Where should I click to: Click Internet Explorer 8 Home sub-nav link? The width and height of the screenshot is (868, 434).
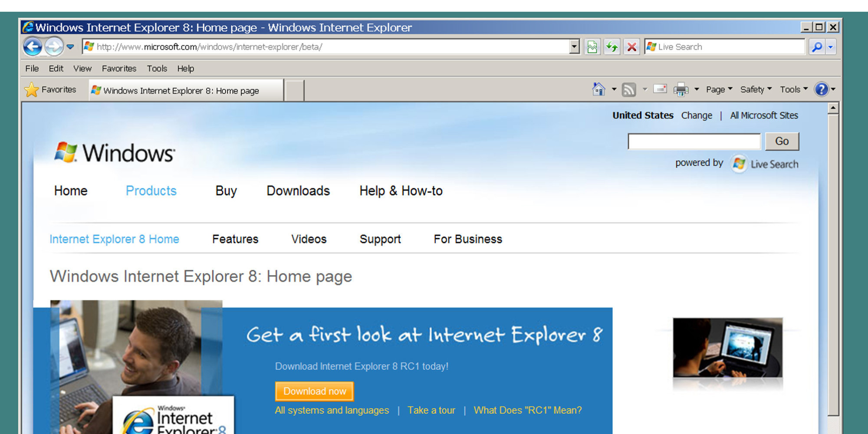114,239
